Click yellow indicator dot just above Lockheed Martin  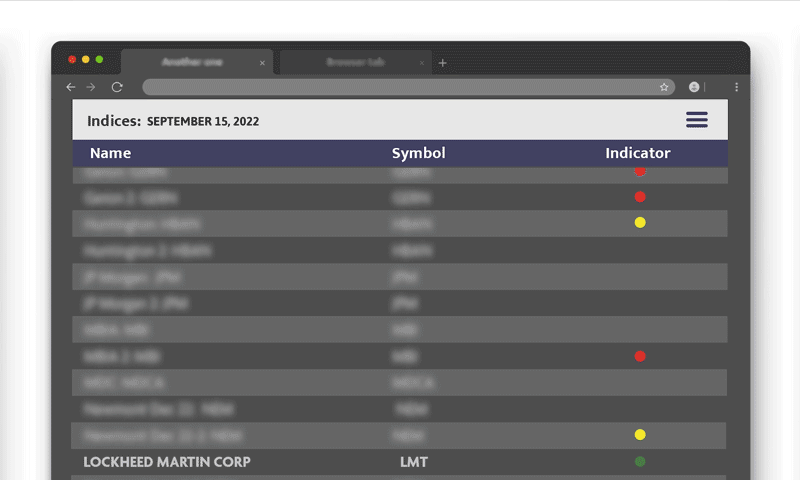[x=640, y=435]
